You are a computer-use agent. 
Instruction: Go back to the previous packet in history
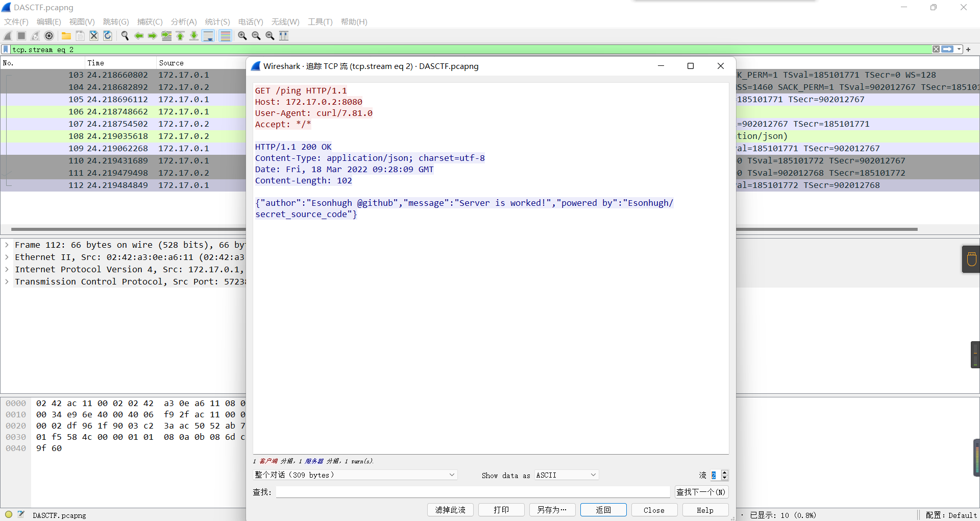[138, 36]
